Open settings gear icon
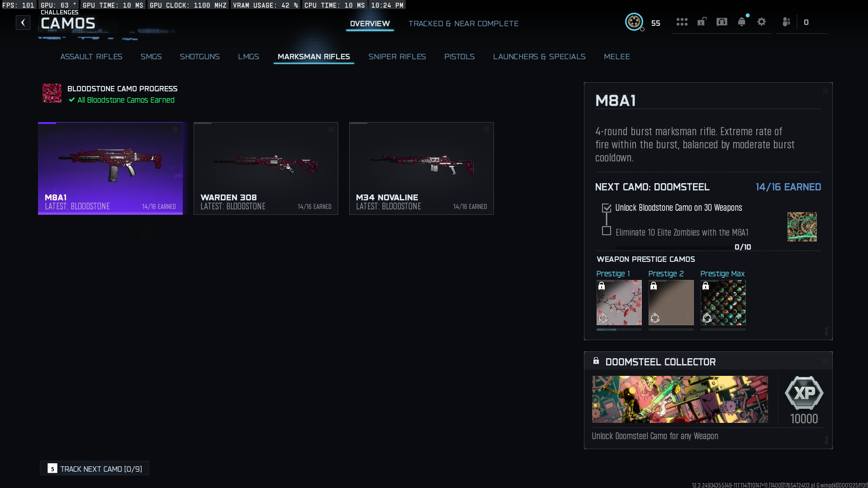The width and height of the screenshot is (868, 488). click(761, 22)
